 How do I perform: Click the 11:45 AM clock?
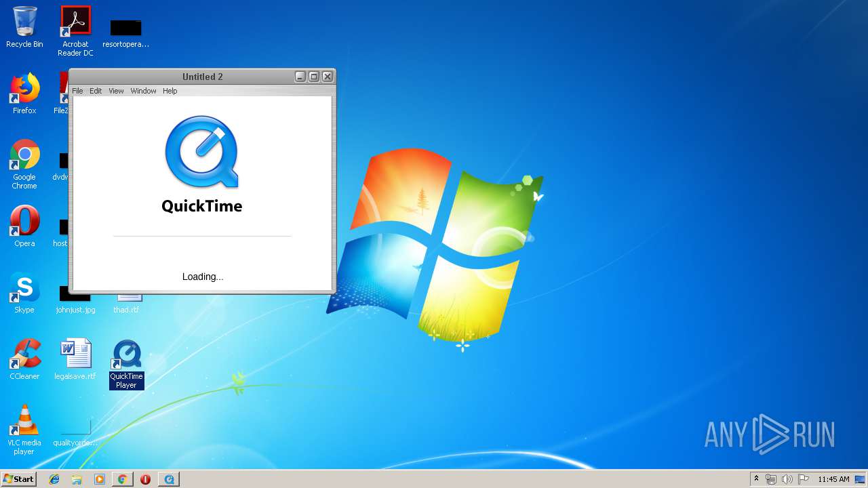tap(833, 479)
